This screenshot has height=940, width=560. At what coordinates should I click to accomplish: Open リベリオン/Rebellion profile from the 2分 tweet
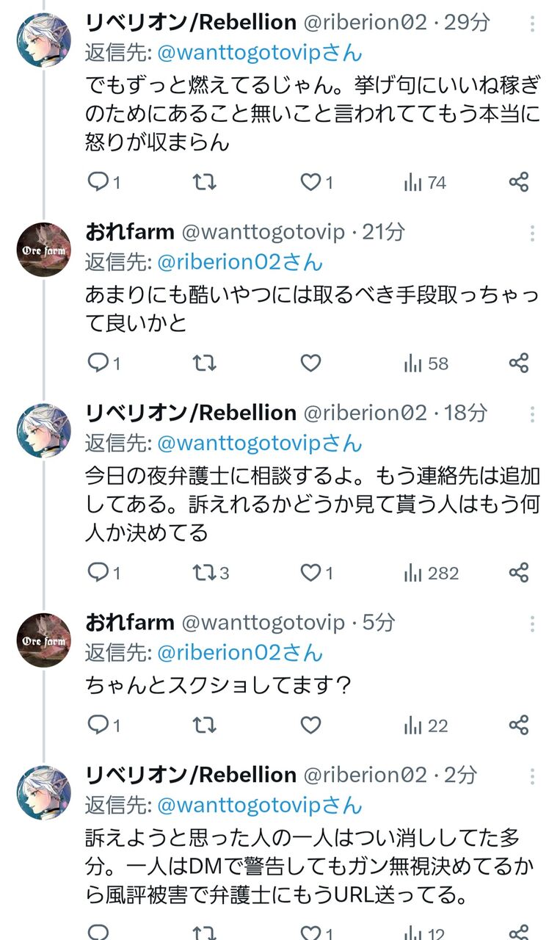[x=191, y=775]
